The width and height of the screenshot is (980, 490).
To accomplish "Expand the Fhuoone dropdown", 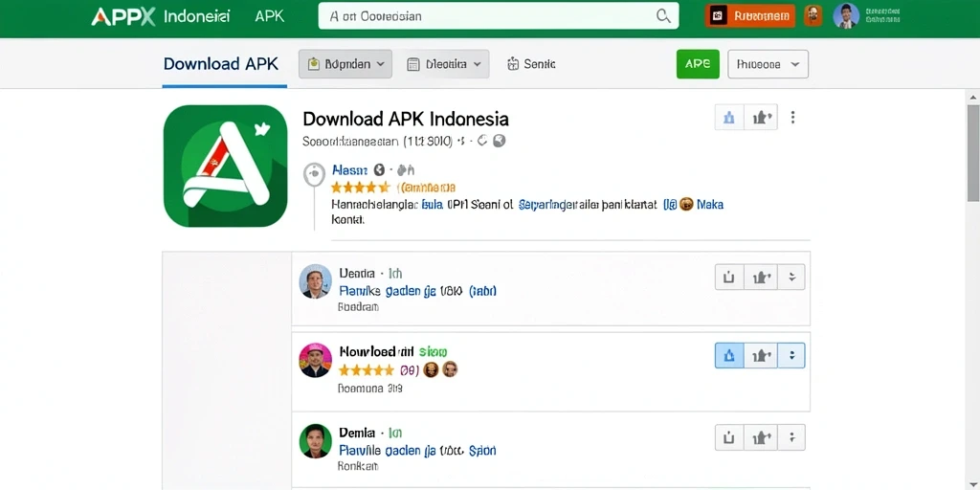I will click(x=768, y=64).
